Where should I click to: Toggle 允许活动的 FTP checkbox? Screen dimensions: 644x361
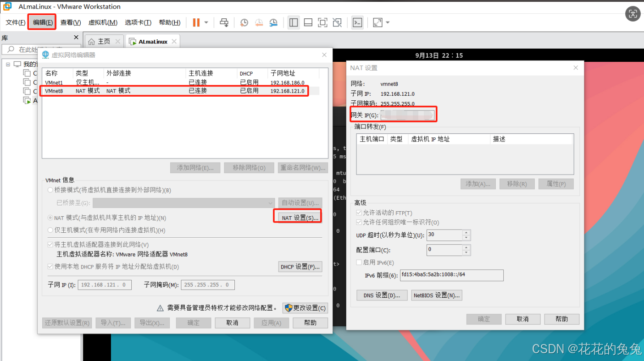coord(359,213)
